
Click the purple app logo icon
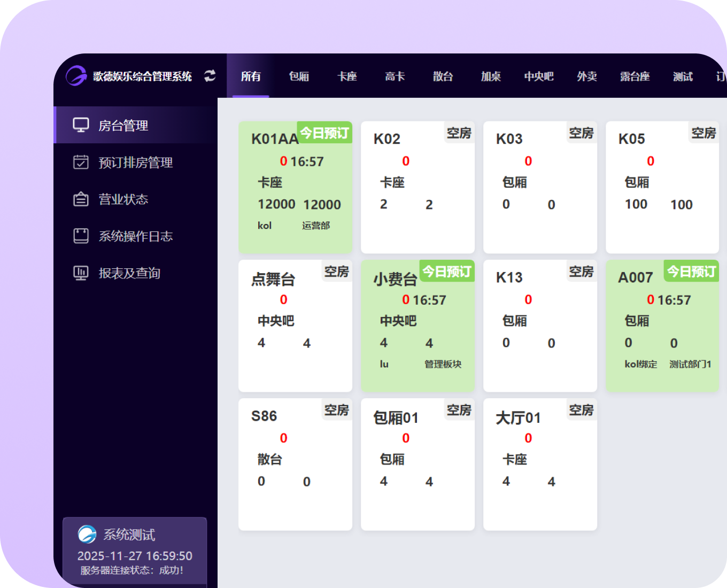(76, 76)
